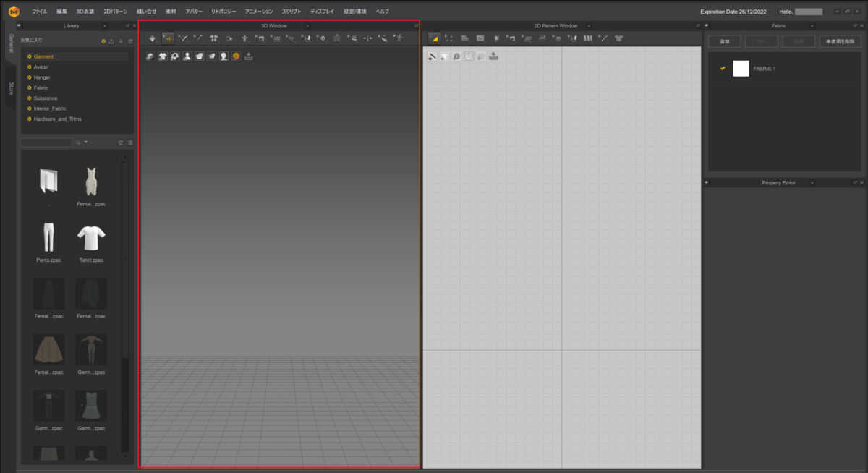
Task: Click the avatar head display icon in 3D view
Action: tap(224, 56)
